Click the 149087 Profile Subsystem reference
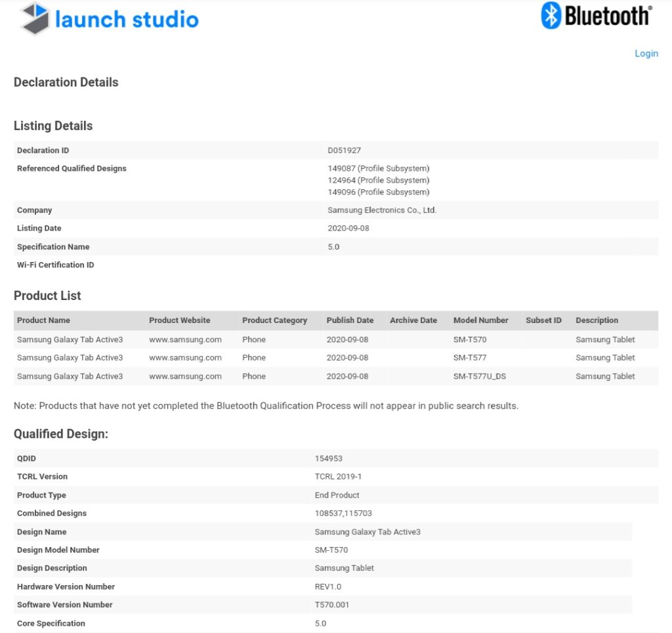The image size is (672, 633). click(x=378, y=169)
